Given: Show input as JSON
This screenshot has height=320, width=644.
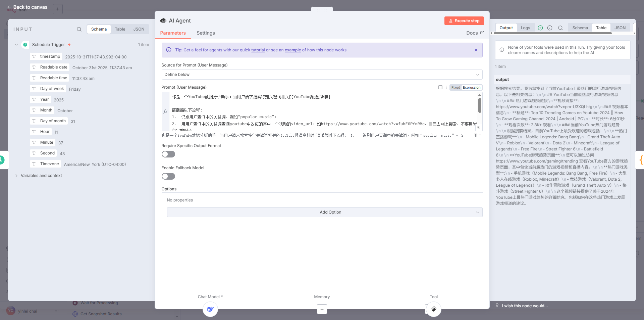Looking at the screenshot, I should (139, 29).
